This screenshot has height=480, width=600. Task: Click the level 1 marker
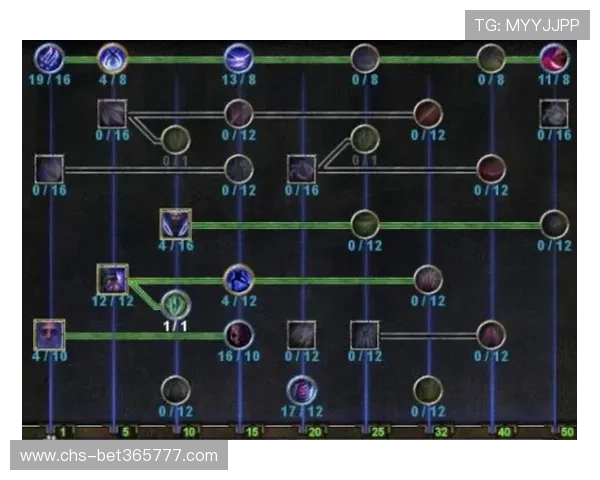point(61,432)
